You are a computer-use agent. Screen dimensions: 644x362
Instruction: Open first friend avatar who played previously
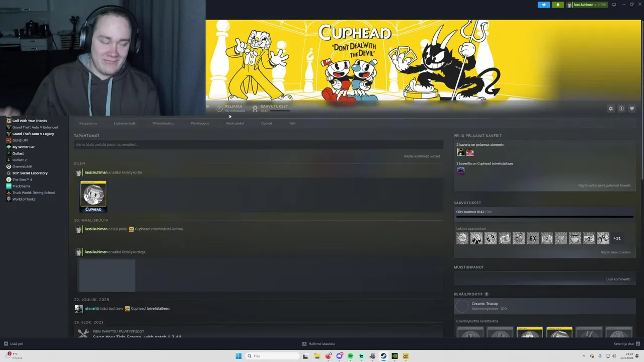coord(461,152)
